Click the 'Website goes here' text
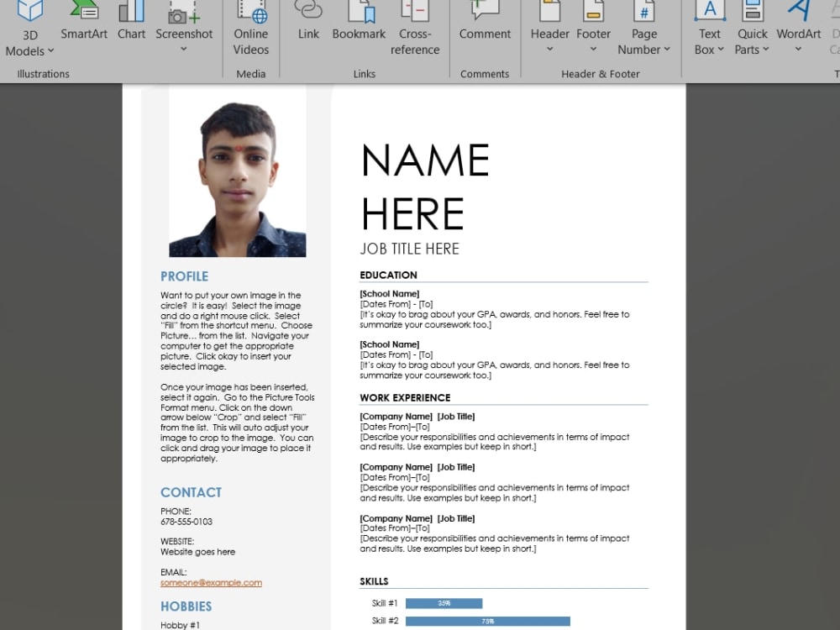The image size is (840, 630). (x=197, y=552)
